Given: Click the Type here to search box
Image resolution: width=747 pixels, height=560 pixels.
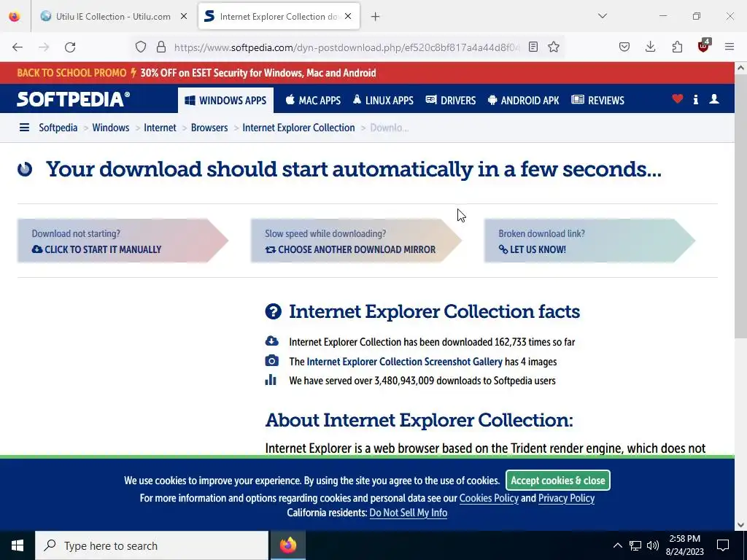Looking at the screenshot, I should [152, 545].
